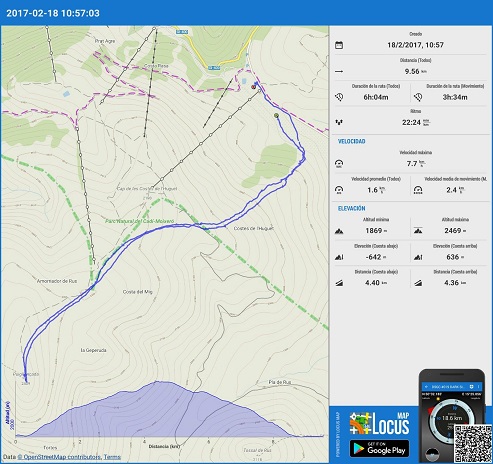Click the red end marker on the track

coord(253,87)
